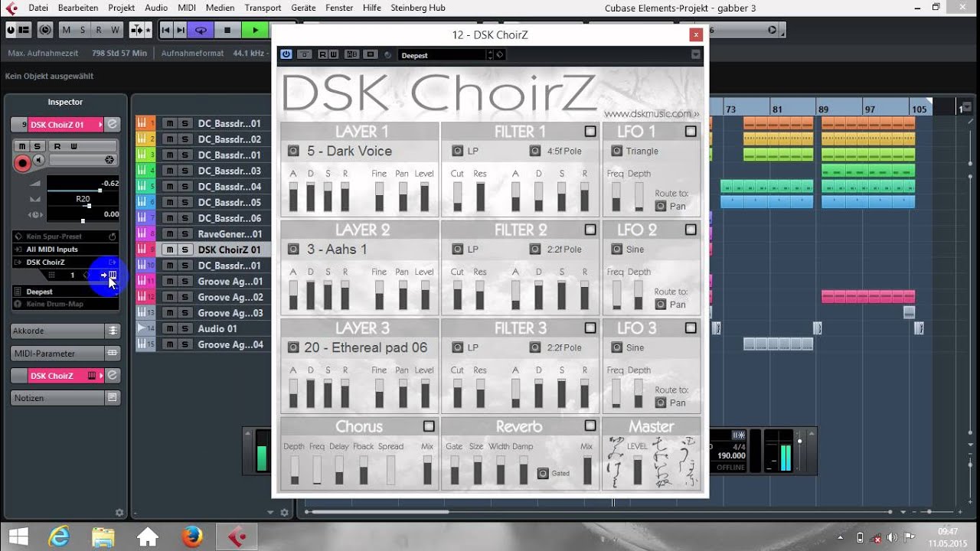The width and height of the screenshot is (980, 551).
Task: Toggle plugin Write automation W button
Action: pyautogui.click(x=334, y=54)
